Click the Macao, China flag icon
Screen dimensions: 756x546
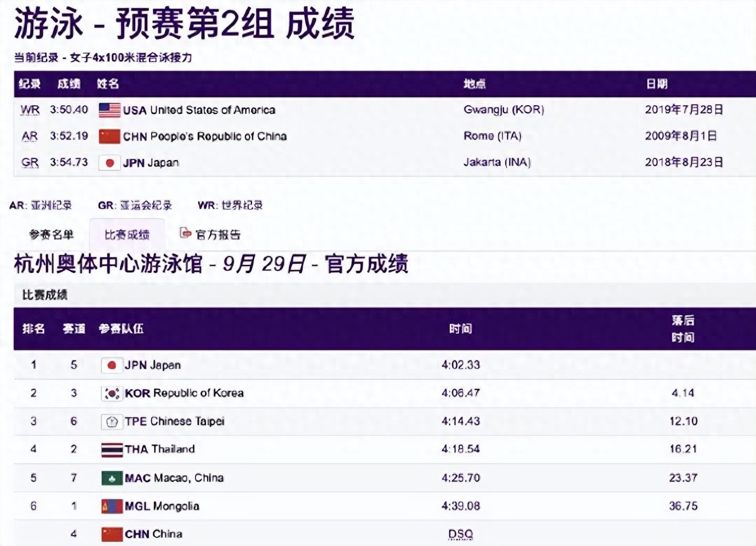112,478
